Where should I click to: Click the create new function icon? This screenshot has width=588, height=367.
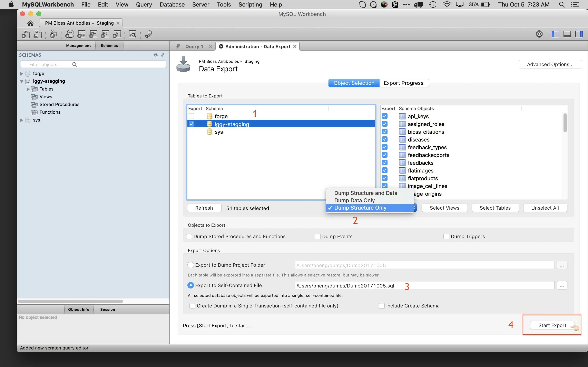point(117,34)
